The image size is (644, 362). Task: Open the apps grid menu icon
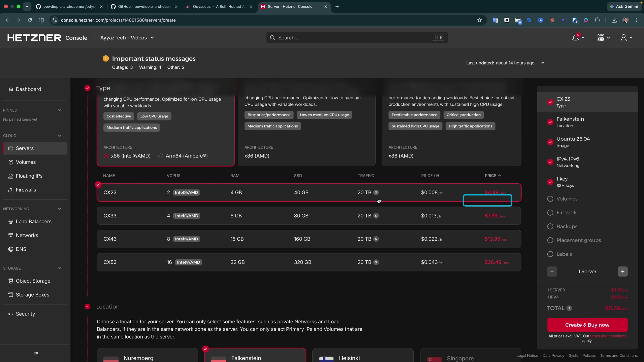click(601, 38)
